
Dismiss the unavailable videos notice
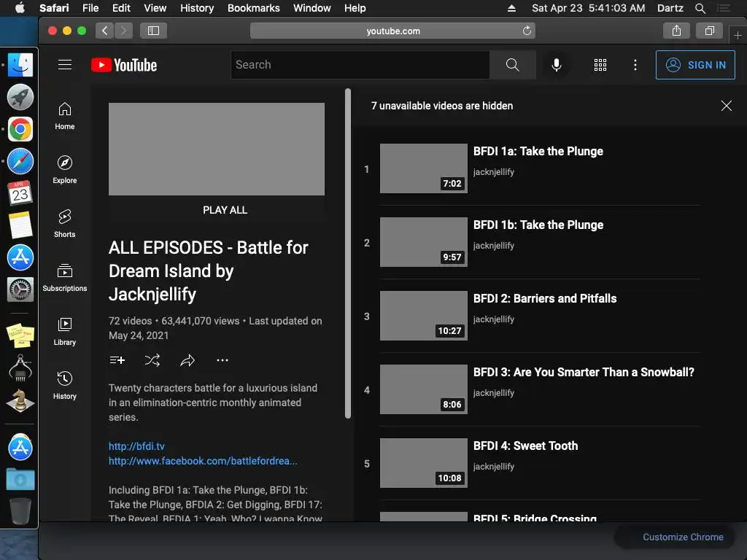pyautogui.click(x=726, y=106)
